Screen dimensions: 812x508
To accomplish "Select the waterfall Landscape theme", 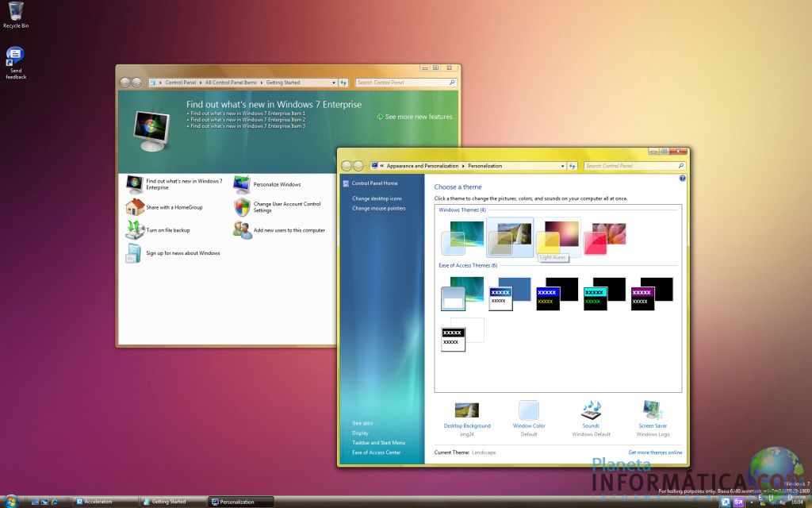I will (510, 238).
